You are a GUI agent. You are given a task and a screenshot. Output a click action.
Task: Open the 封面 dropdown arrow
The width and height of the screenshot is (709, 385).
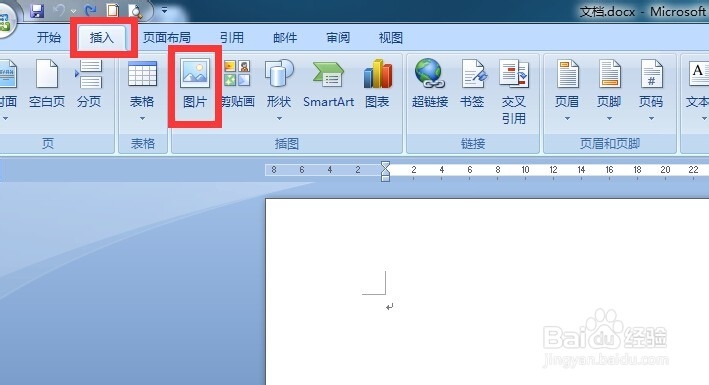pos(5,119)
